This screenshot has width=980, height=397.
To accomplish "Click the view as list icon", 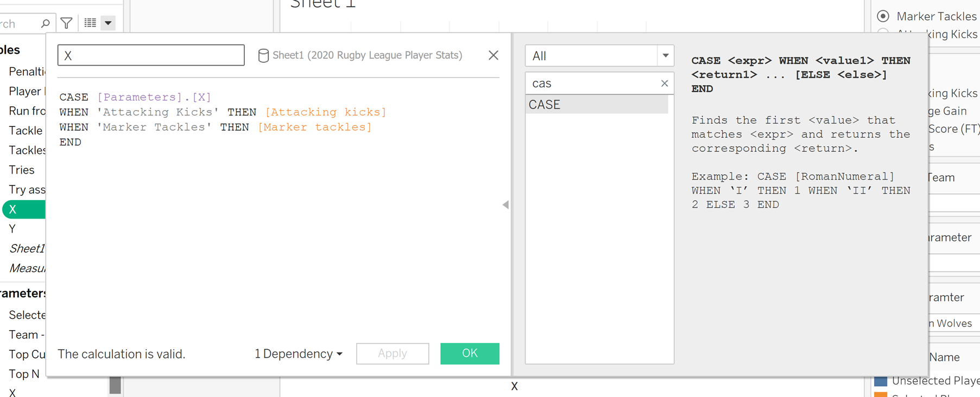I will tap(90, 23).
